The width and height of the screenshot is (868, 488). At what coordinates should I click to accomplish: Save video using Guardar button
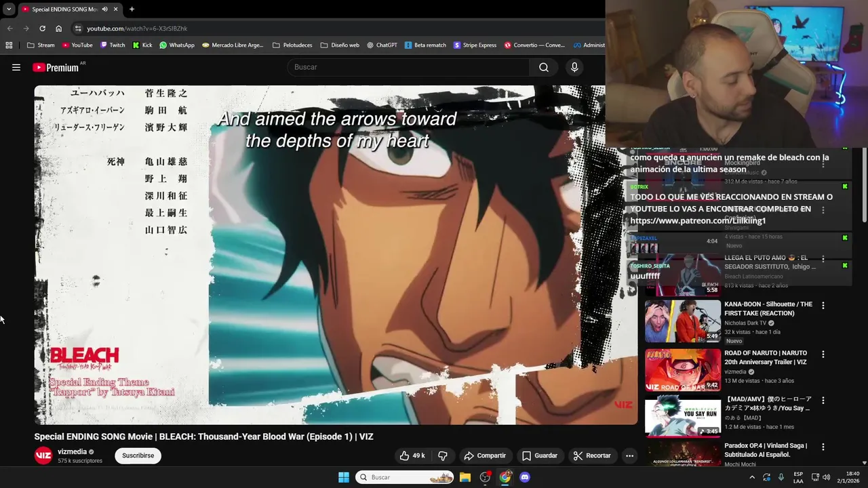tap(540, 455)
